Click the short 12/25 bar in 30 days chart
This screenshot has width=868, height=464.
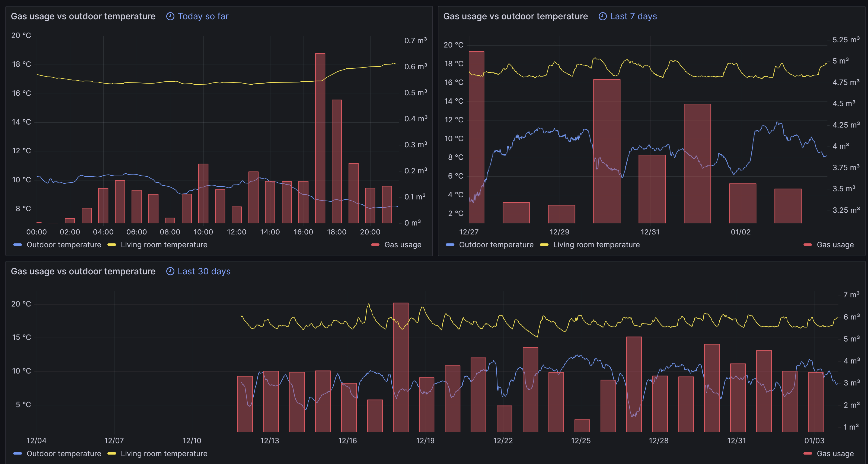pos(582,425)
